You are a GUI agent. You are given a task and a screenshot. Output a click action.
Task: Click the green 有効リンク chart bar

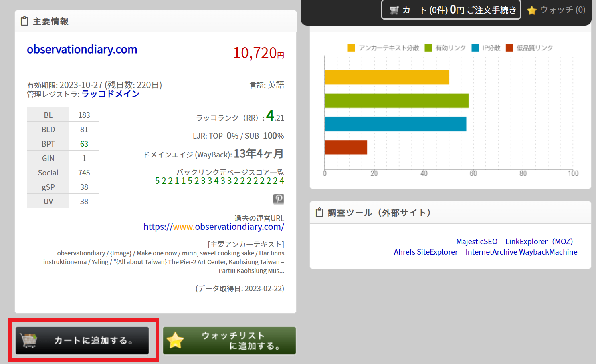[x=396, y=101]
